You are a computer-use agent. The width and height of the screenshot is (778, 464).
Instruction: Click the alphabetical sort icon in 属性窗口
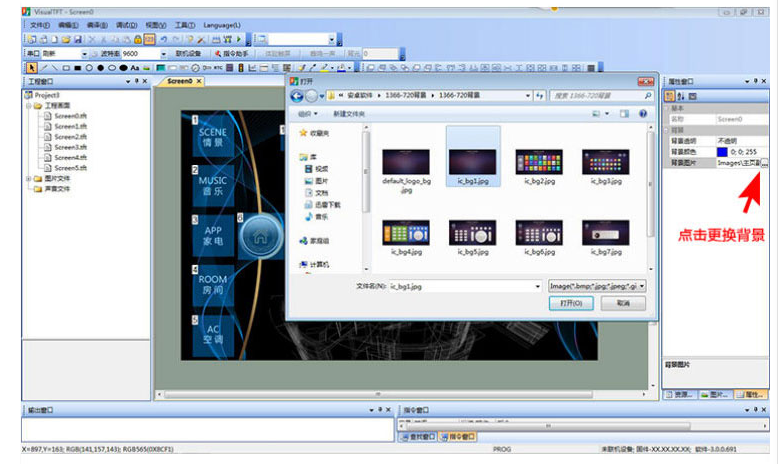pyautogui.click(x=681, y=96)
